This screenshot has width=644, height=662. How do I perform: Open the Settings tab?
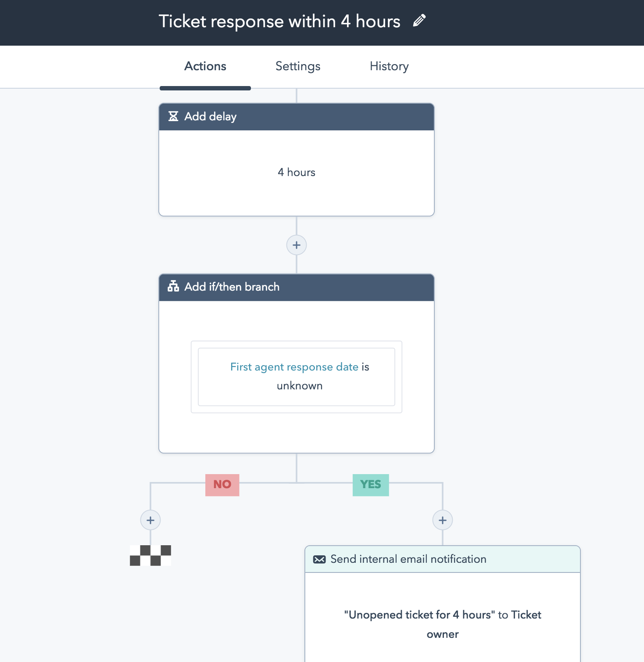(298, 66)
